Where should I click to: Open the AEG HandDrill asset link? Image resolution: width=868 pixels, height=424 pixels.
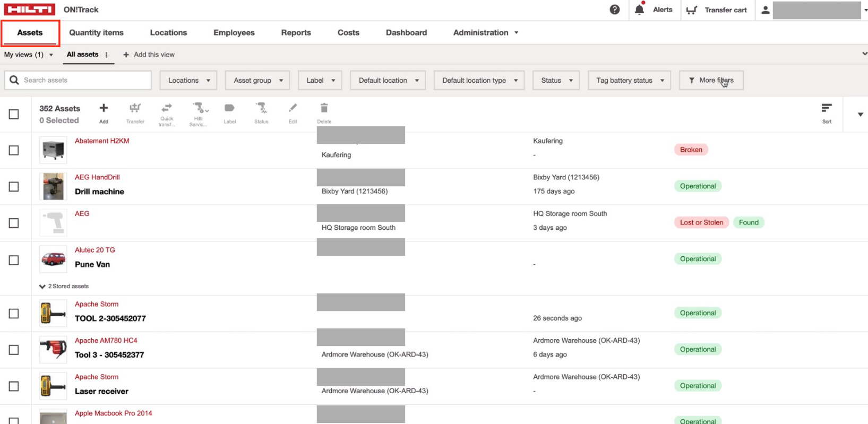pos(97,177)
